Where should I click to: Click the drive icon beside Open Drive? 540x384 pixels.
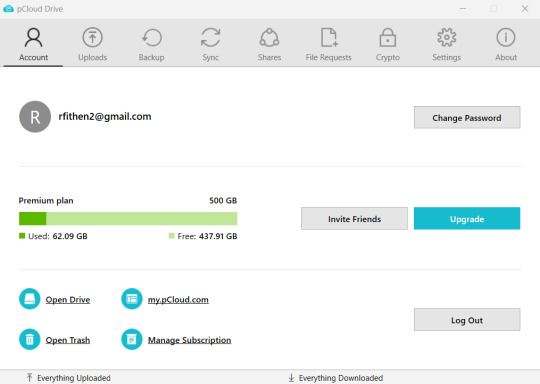coord(30,299)
